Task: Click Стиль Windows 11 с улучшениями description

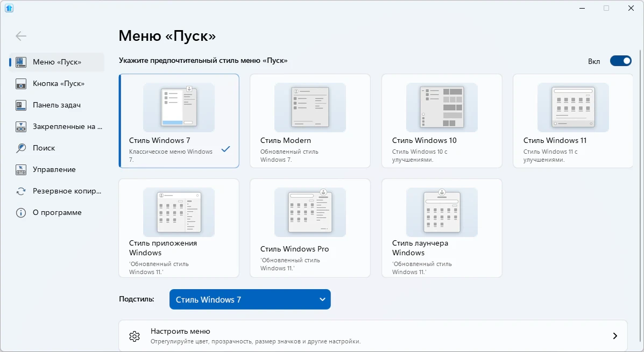Action: (550, 155)
